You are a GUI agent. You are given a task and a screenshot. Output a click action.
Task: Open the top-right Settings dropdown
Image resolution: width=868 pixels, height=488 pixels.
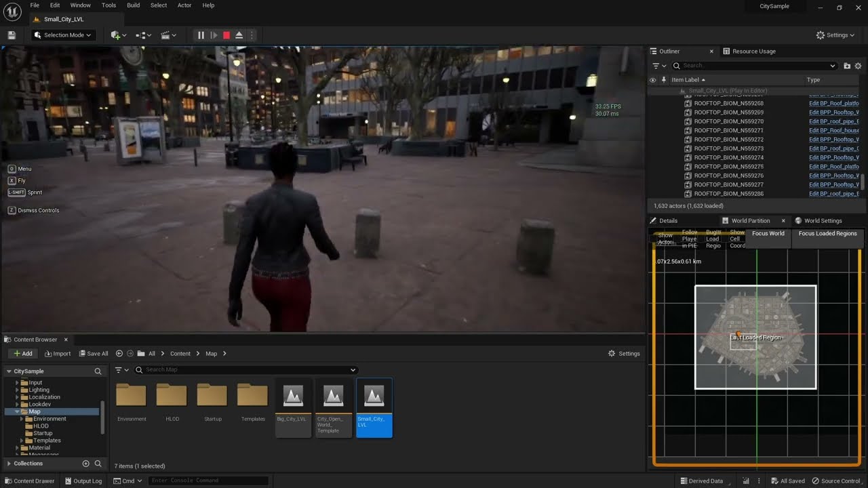tap(835, 35)
